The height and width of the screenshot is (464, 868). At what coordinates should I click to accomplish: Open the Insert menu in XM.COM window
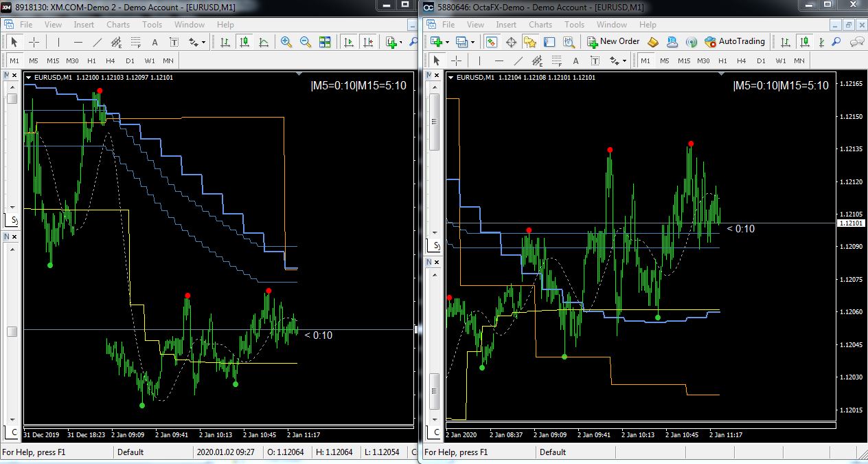84,24
